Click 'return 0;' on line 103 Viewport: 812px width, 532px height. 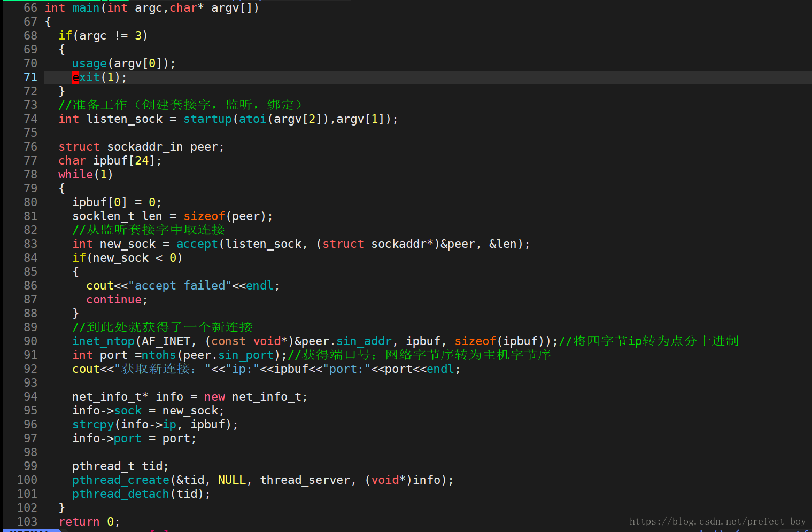89,522
